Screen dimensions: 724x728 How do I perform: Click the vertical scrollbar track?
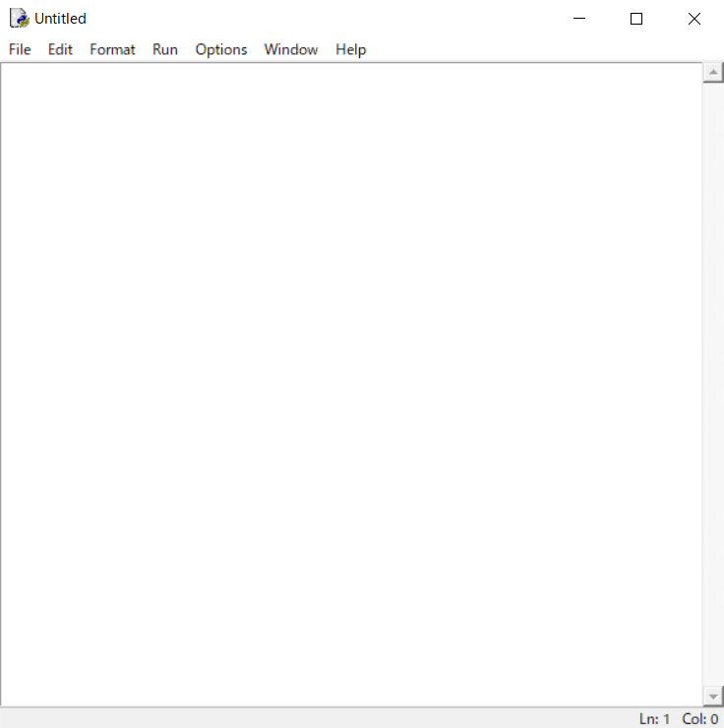click(713, 384)
